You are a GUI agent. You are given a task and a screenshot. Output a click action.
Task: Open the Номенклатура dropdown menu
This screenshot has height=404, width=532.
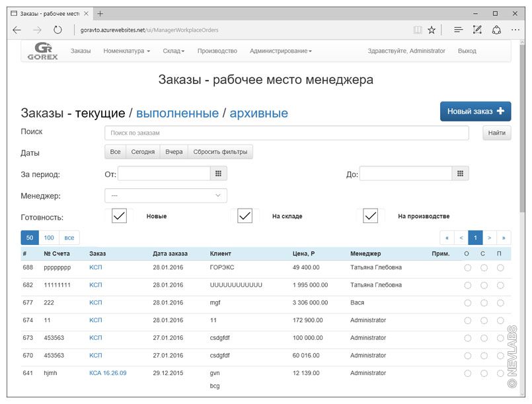click(126, 51)
